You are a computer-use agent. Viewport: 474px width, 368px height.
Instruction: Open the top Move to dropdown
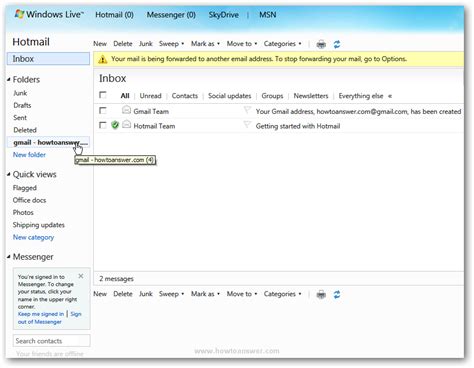[242, 44]
